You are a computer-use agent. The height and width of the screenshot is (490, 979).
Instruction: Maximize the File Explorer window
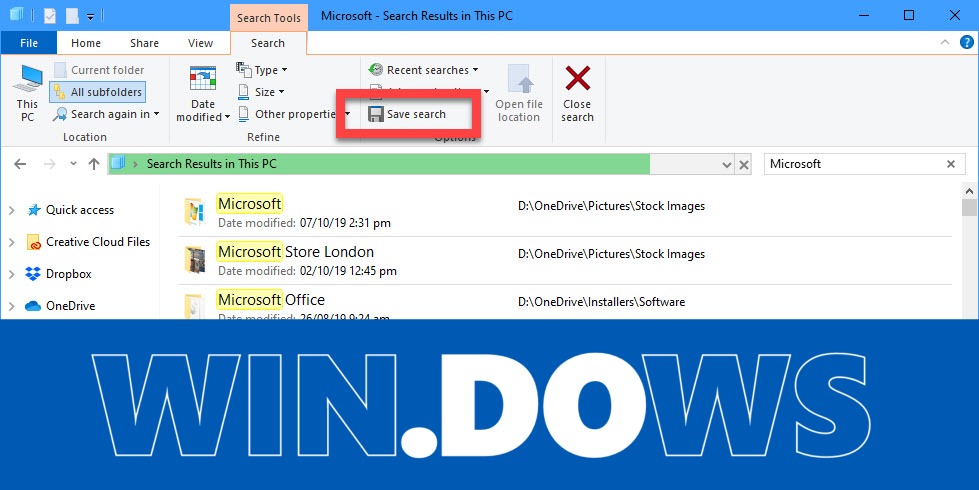909,16
